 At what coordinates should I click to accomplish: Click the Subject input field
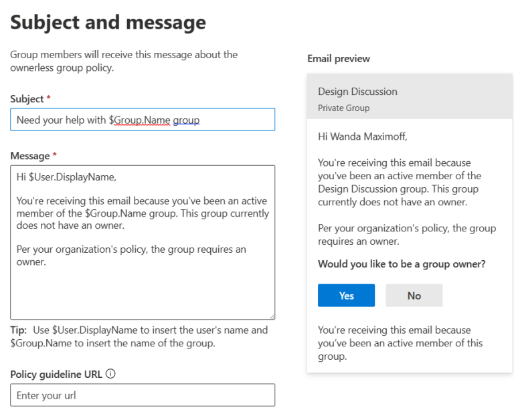[x=143, y=120]
